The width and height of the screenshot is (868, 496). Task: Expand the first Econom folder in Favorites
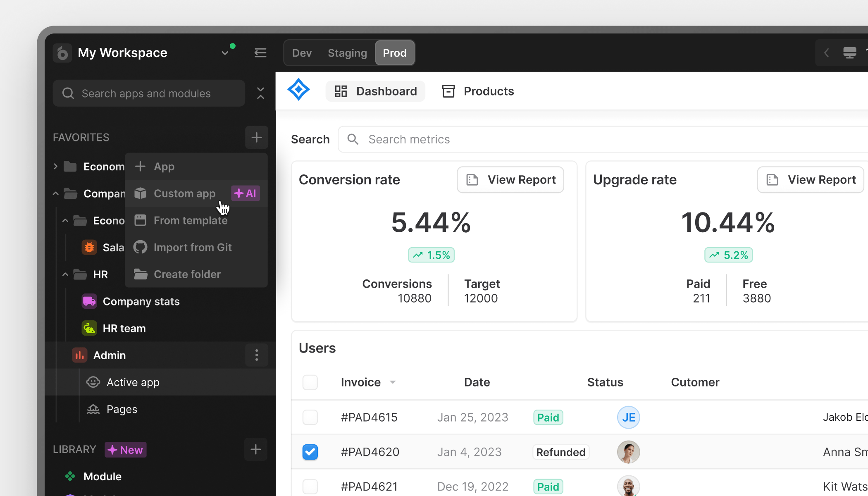click(x=56, y=167)
